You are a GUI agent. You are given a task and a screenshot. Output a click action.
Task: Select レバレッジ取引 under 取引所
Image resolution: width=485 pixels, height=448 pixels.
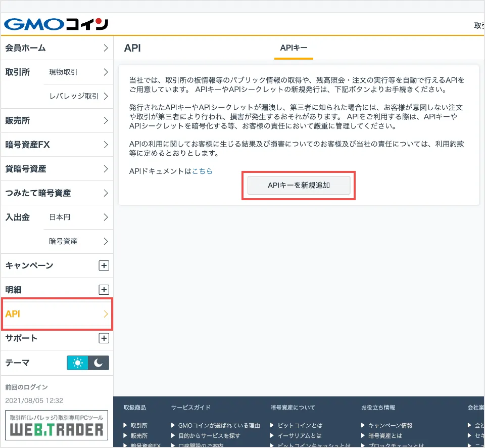78,97
